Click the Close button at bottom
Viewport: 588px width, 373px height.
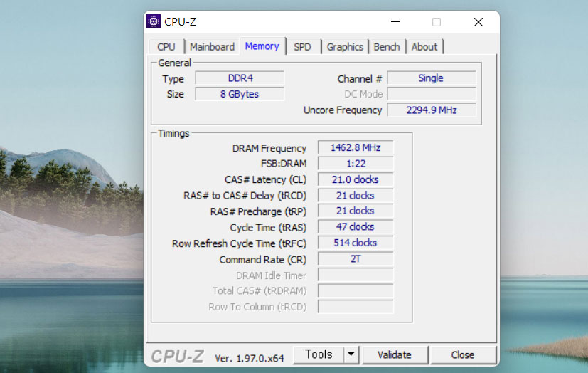coord(463,355)
